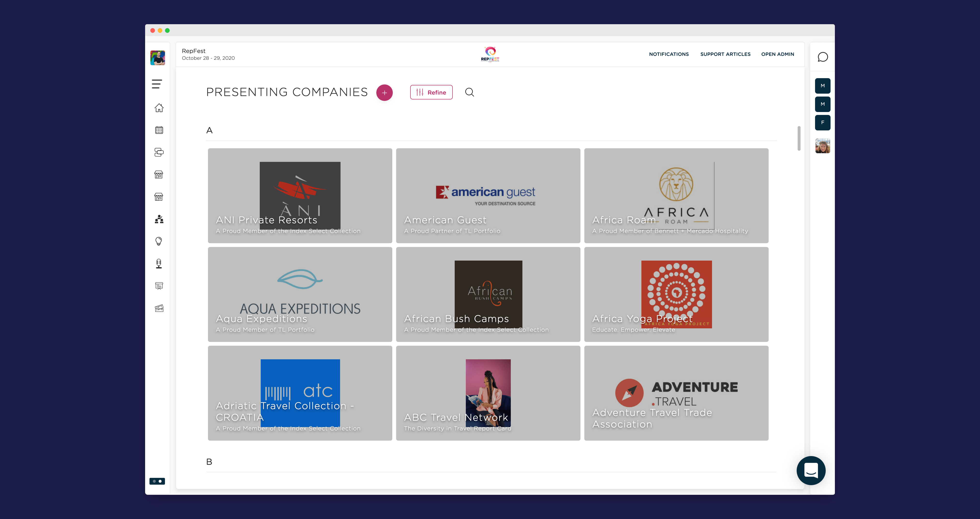Open the M avatar directly under chat bubble

[823, 86]
